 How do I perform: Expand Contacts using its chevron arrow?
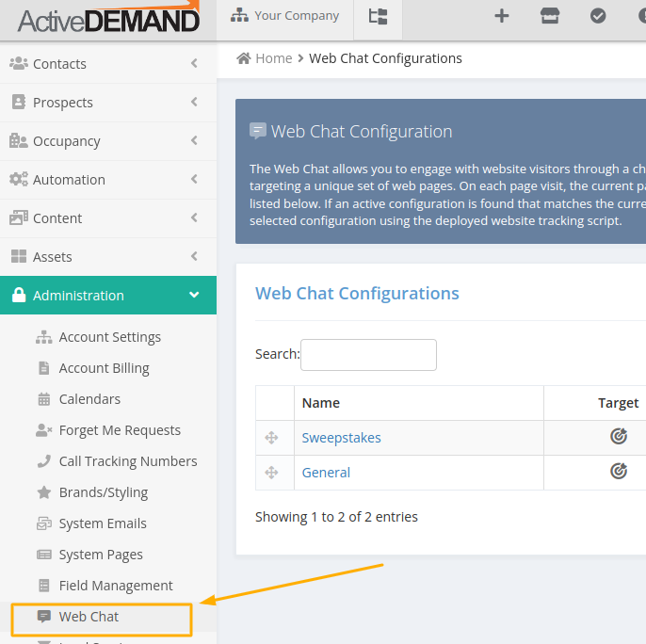pyautogui.click(x=194, y=63)
